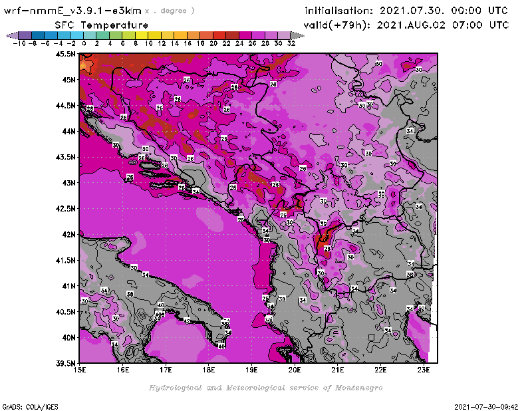Click the 'initialisation: 2021.07.30. 00:00 UTC' line
The width and height of the screenshot is (532, 411).
pyautogui.click(x=406, y=11)
